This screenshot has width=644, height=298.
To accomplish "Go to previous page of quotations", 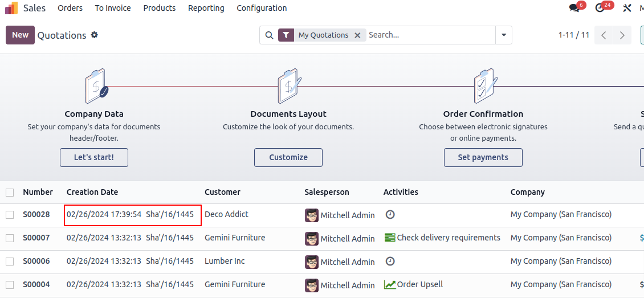I will [x=604, y=35].
